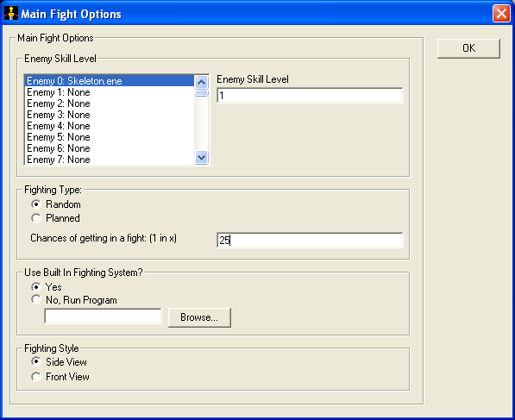Click the fight chance (1 in x) field
The image size is (515, 420).
(310, 241)
